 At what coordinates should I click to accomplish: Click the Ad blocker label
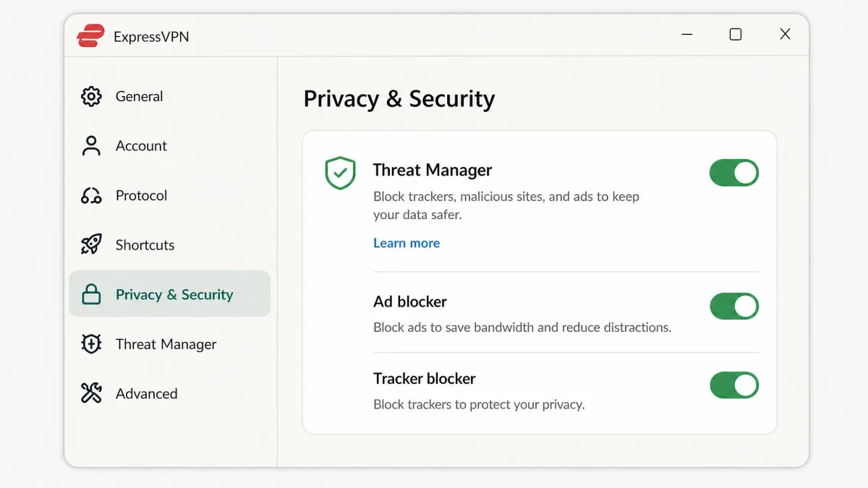click(x=410, y=301)
